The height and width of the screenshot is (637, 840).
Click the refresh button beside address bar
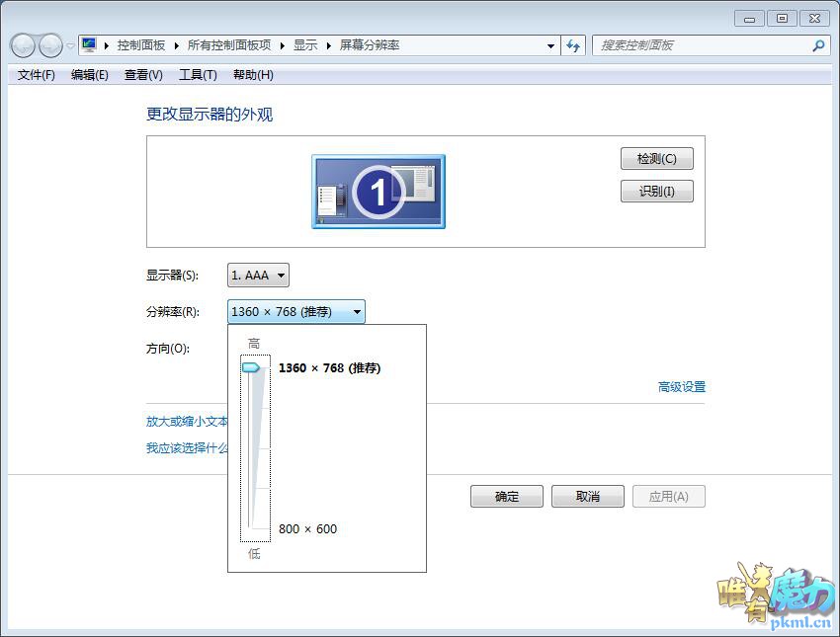click(573, 45)
